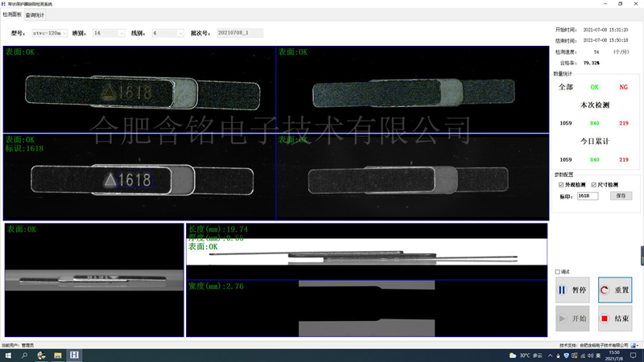Open the notification center icon
The image size is (644, 362).
click(x=634, y=356)
